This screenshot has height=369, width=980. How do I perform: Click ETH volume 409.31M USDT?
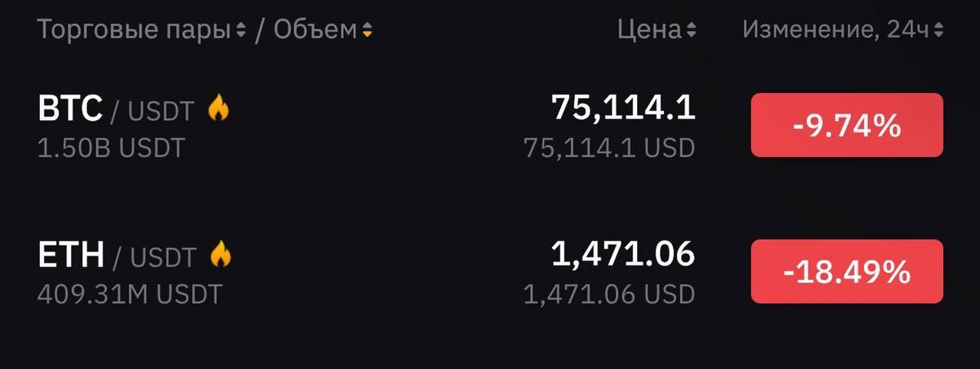click(130, 294)
